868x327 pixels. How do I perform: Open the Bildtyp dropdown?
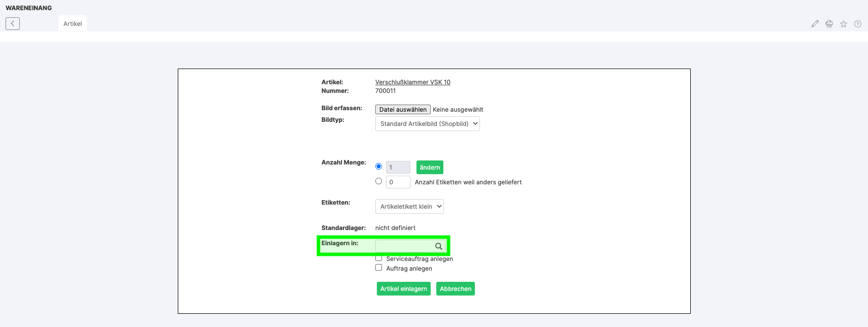[x=427, y=124]
